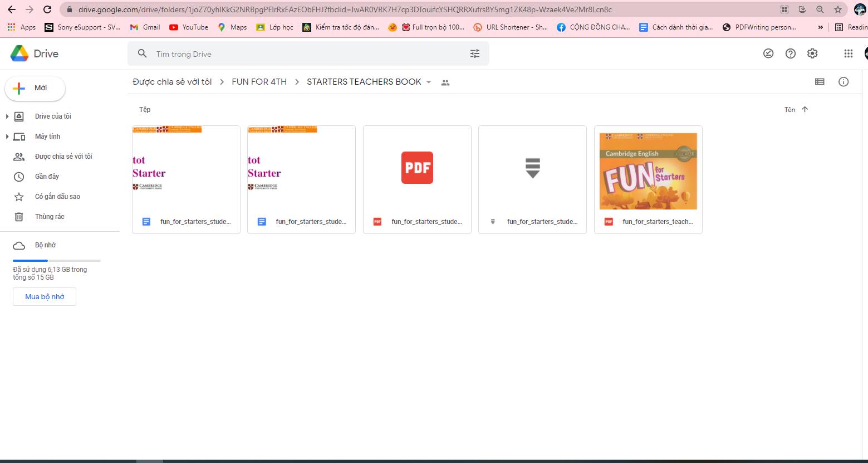This screenshot has height=463, width=868.
Task: Go to Thùng rác in sidebar
Action: point(50,217)
